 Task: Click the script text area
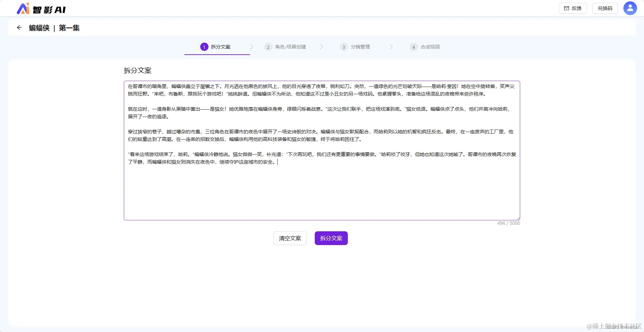point(322,151)
